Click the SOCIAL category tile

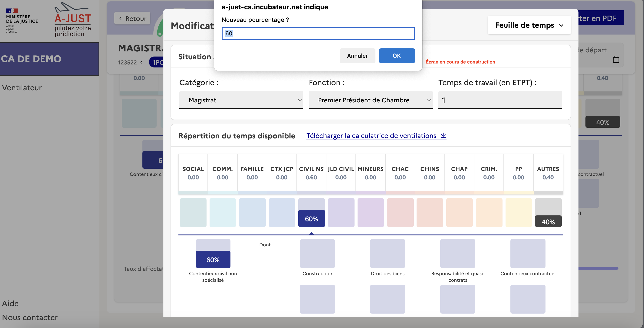pyautogui.click(x=193, y=213)
